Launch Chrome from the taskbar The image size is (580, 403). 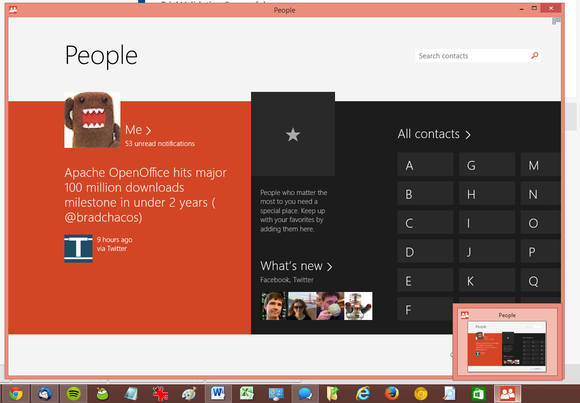click(x=16, y=394)
